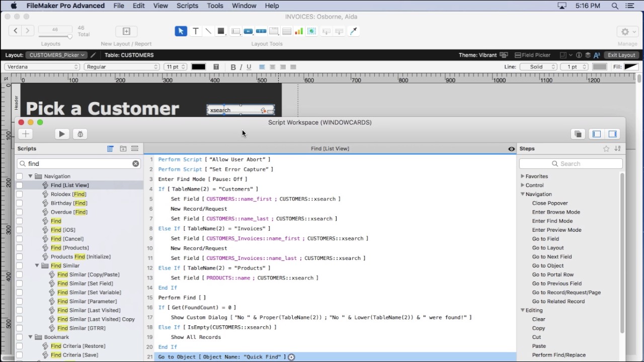Check the box next to Find [Products]
The height and width of the screenshot is (362, 644).
click(x=19, y=248)
